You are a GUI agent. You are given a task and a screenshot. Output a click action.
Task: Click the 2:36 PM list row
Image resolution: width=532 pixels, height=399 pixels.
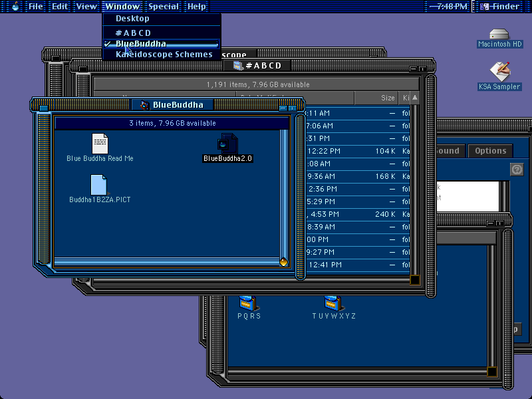[x=358, y=189]
